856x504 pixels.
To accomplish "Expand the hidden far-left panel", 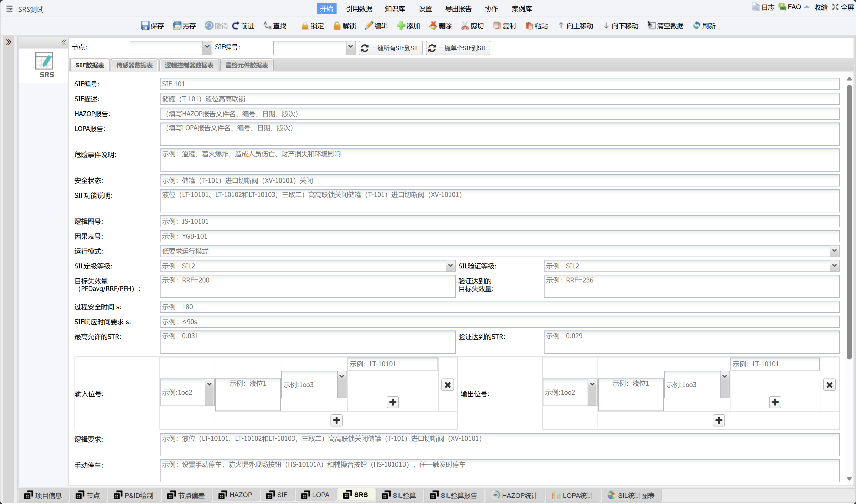I will click(x=9, y=42).
